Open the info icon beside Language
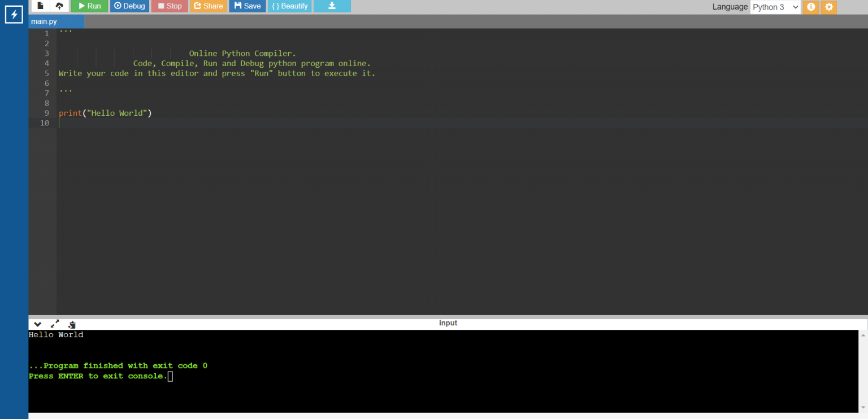 [x=811, y=7]
